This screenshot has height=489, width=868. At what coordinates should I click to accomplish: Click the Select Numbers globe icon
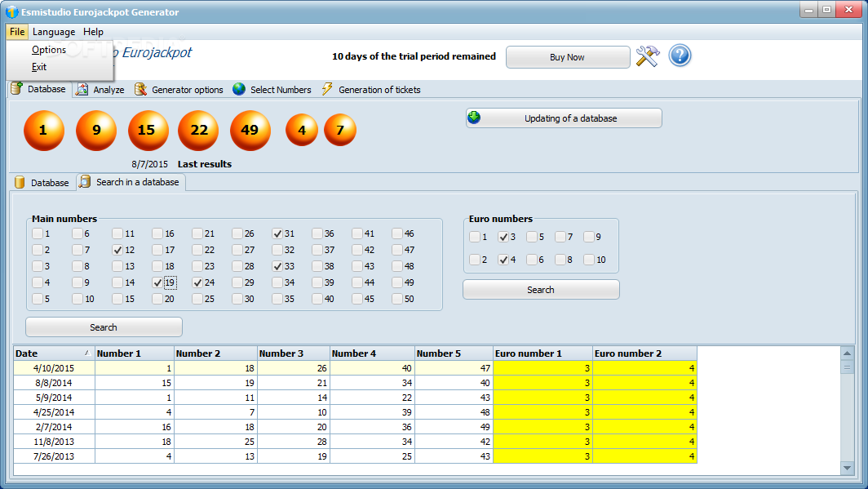[239, 89]
